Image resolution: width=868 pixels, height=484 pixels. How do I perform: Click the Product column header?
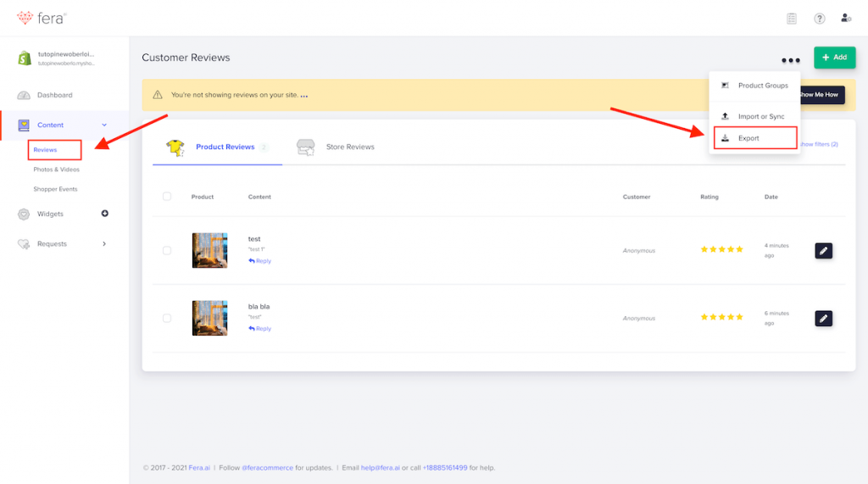tap(203, 197)
